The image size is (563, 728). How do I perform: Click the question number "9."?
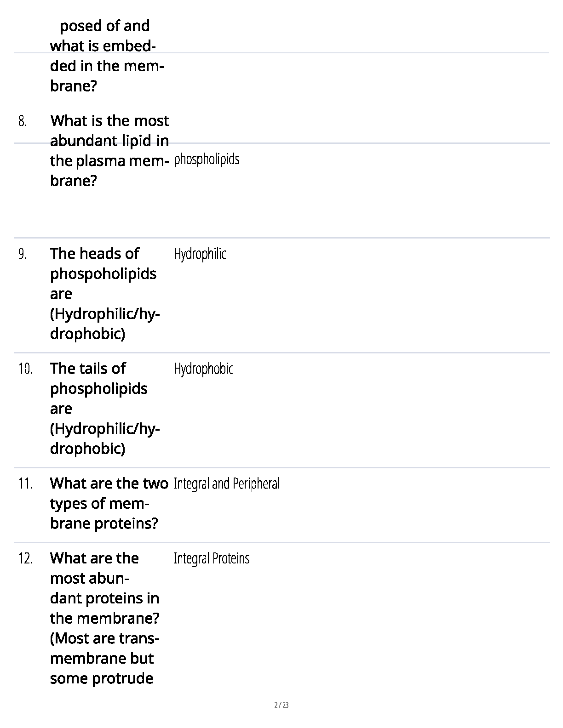tap(23, 254)
